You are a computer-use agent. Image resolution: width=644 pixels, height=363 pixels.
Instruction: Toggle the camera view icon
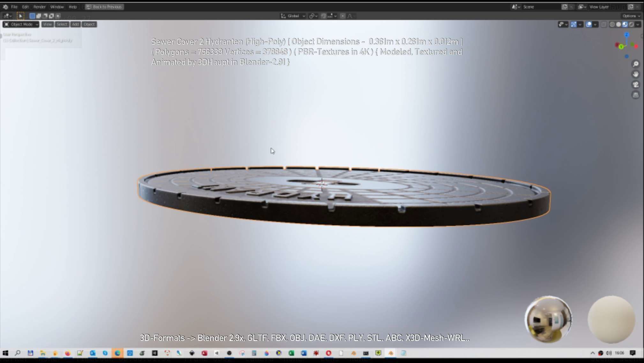635,85
